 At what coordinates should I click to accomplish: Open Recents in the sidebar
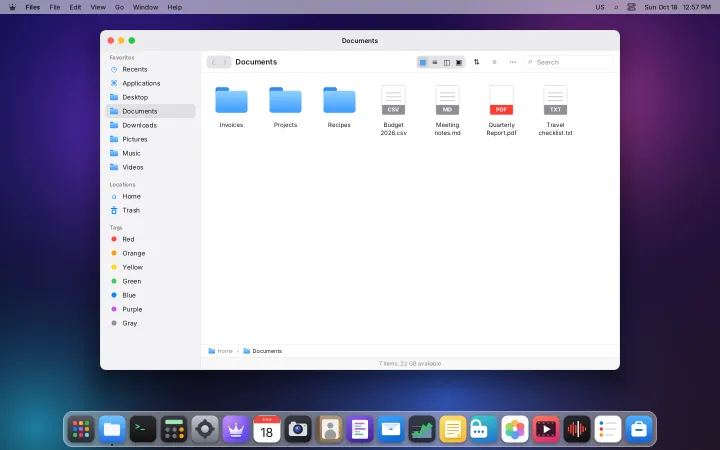[x=151, y=69]
